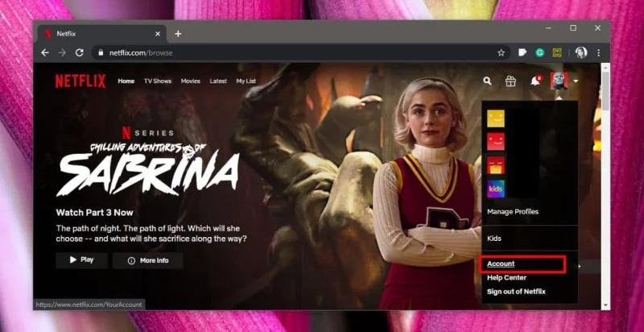Open the gift icon in Netflix header

pyautogui.click(x=510, y=81)
